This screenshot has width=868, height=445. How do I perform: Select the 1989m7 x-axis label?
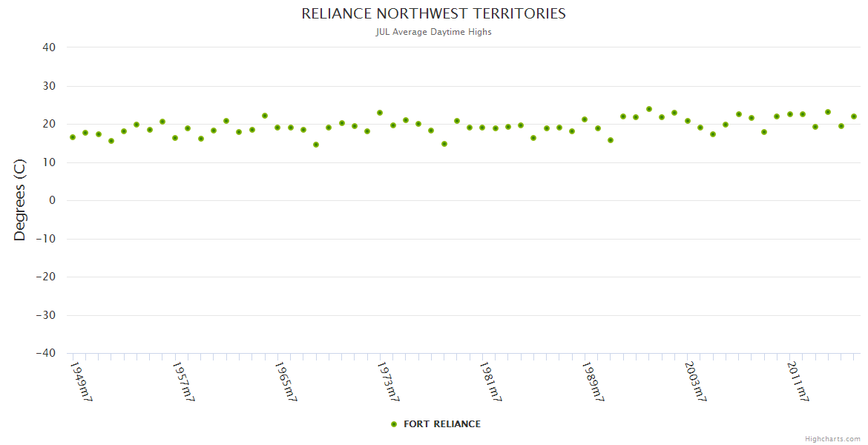(593, 381)
